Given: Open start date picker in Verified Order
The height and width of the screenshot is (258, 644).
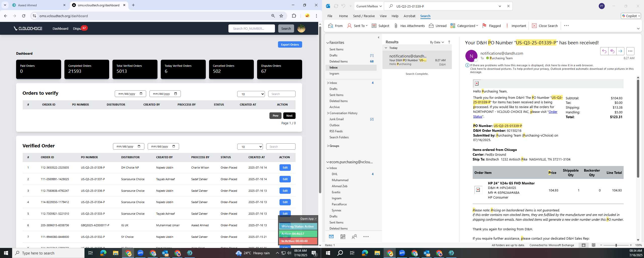Looking at the screenshot, I should pos(139,146).
